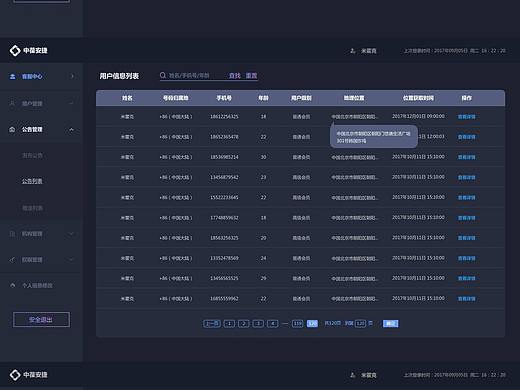Click the 姓名 column header
Screen dimensions: 520x390
pos(127,98)
